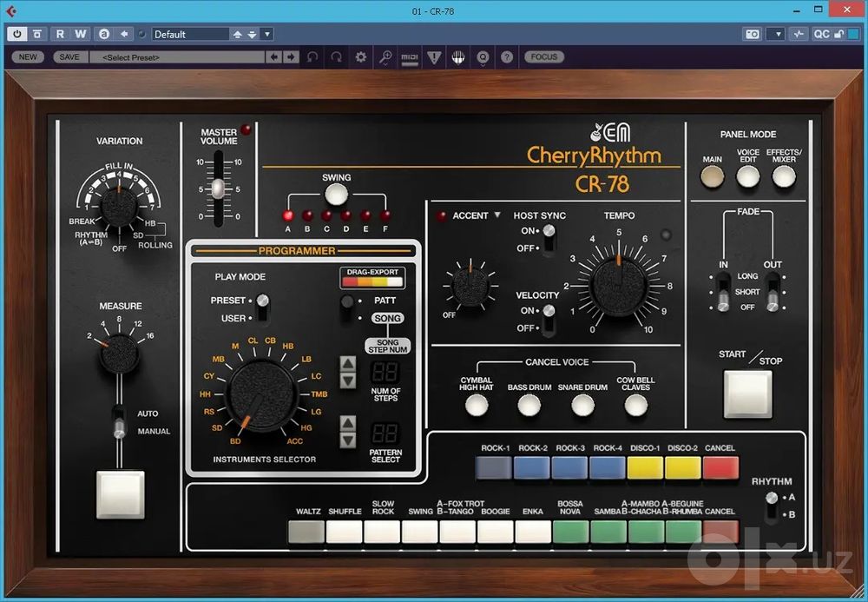Viewport: 868px width, 602px height.
Task: Click the Undo arrow in toolbar
Action: 312,57
